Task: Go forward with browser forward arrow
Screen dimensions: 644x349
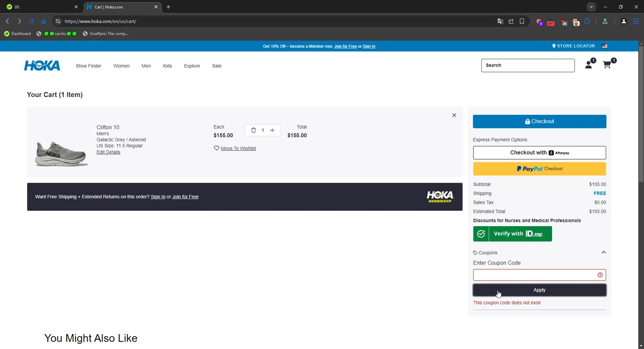Action: coord(19,21)
